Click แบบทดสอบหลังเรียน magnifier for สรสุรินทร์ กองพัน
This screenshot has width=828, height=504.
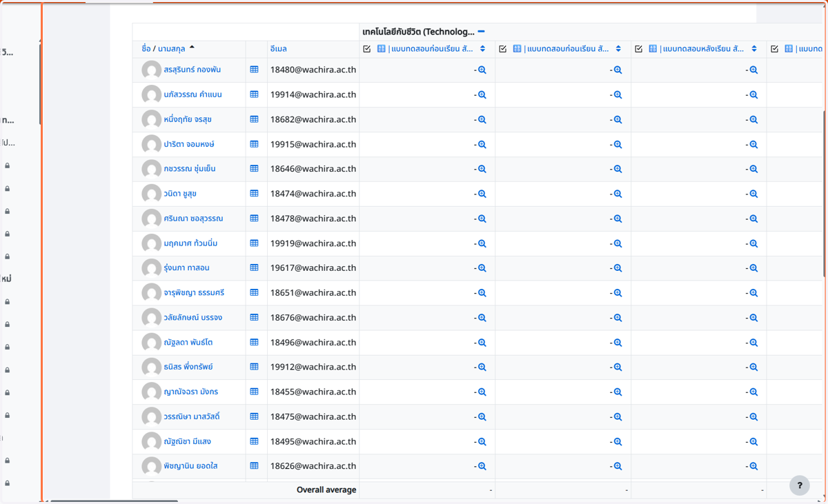click(x=753, y=70)
